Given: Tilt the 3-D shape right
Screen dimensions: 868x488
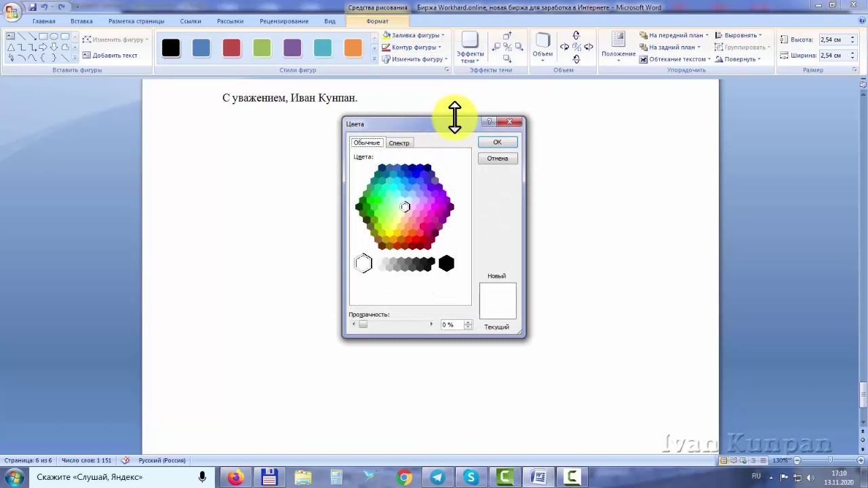Looking at the screenshot, I should (x=589, y=47).
